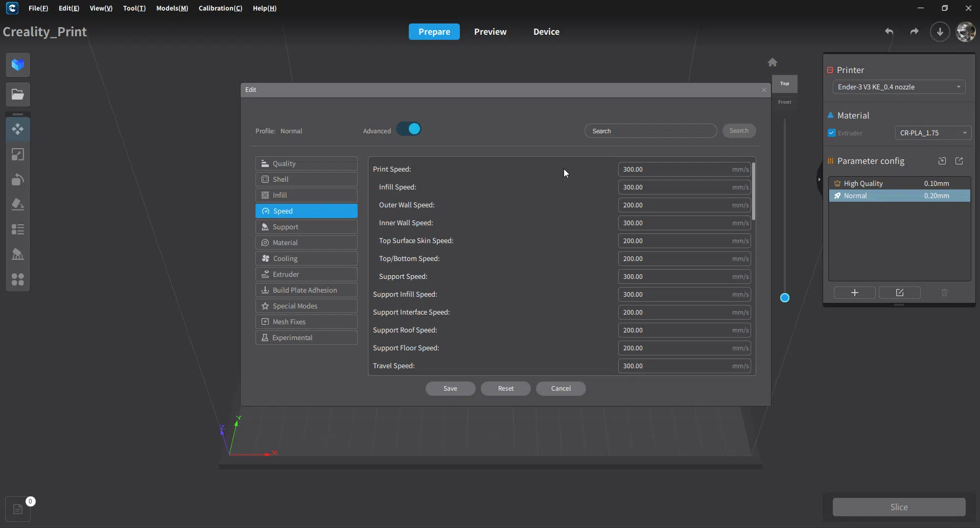Click the Save button
Screen dimensions: 980x528
[451, 389]
